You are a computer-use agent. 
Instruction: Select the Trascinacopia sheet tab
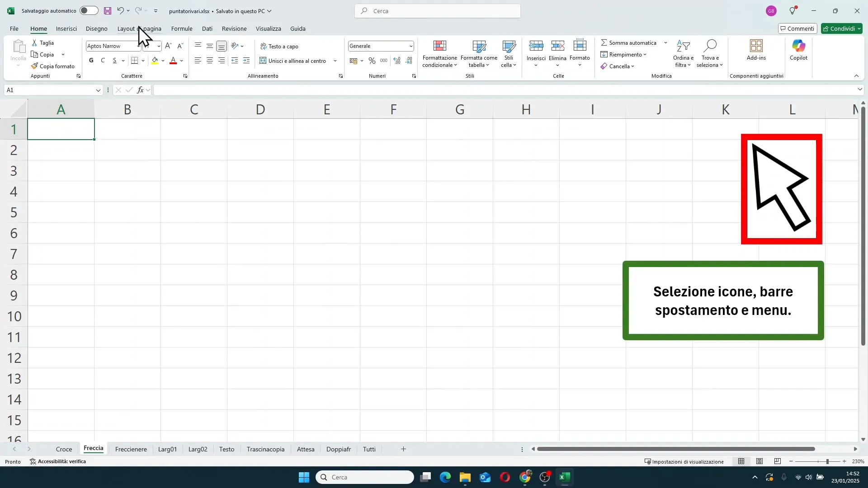click(266, 449)
